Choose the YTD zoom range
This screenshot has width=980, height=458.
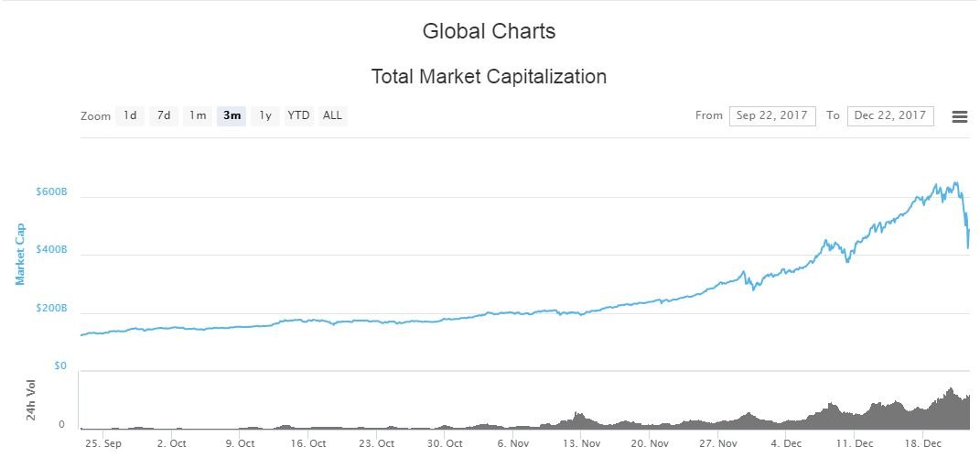click(298, 115)
